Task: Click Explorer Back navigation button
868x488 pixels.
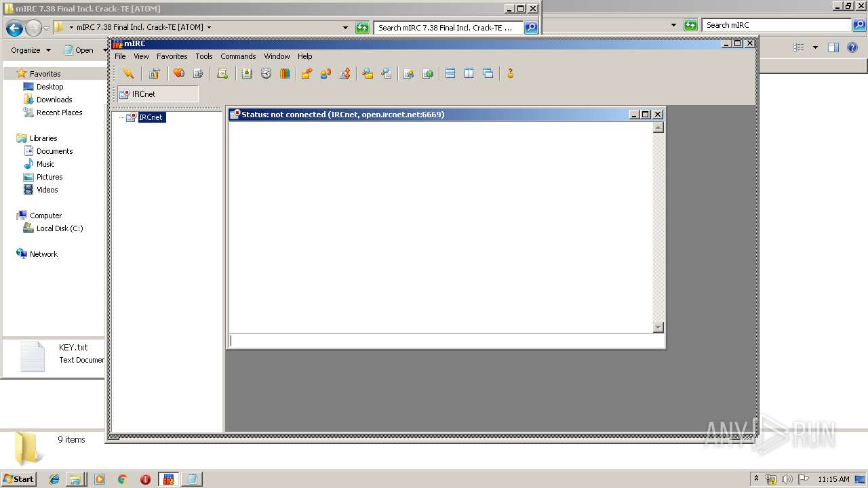Action: [x=14, y=28]
